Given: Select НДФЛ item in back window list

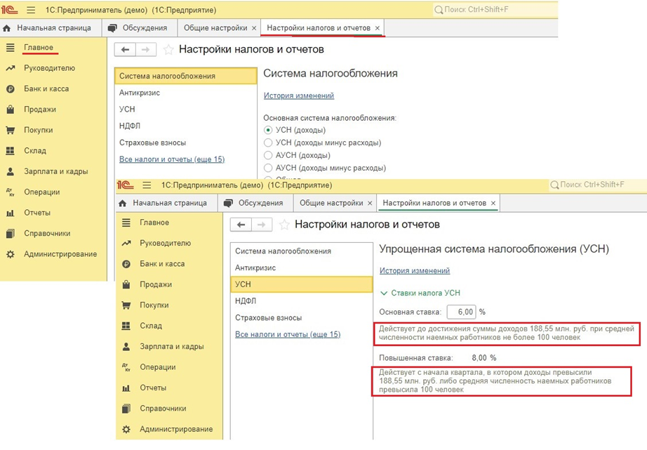Looking at the screenshot, I should click(x=186, y=126).
